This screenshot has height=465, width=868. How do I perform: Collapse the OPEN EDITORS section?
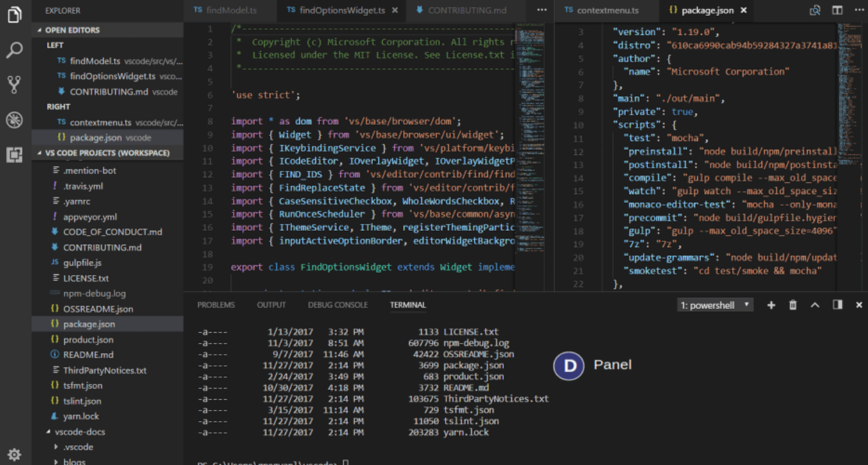click(x=64, y=30)
